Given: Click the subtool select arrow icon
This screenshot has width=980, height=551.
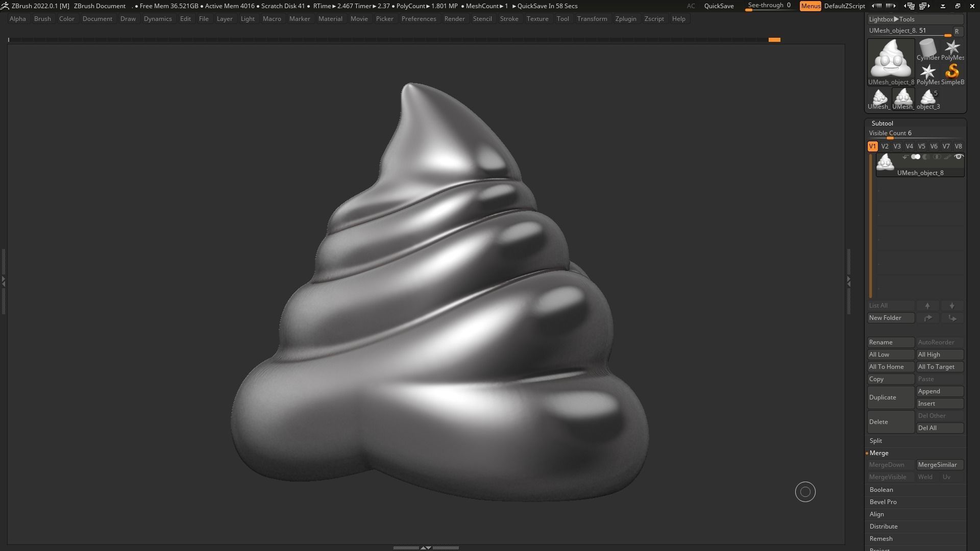Looking at the screenshot, I should click(x=905, y=157).
